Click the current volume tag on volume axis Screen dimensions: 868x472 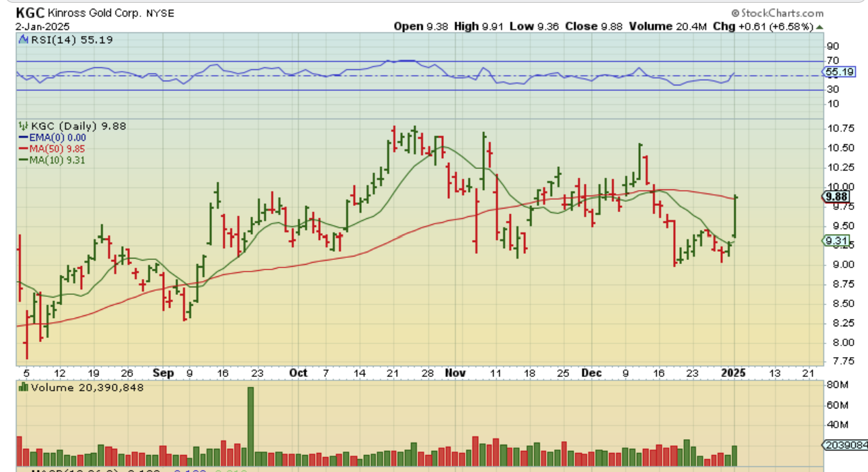click(845, 445)
